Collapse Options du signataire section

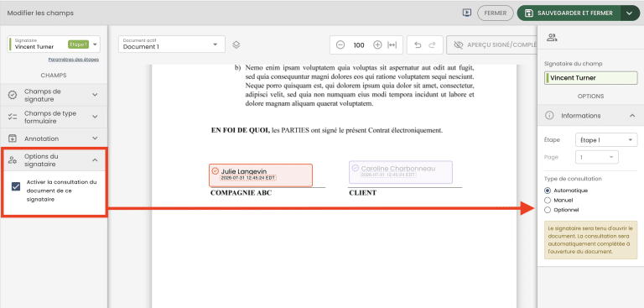[54, 160]
